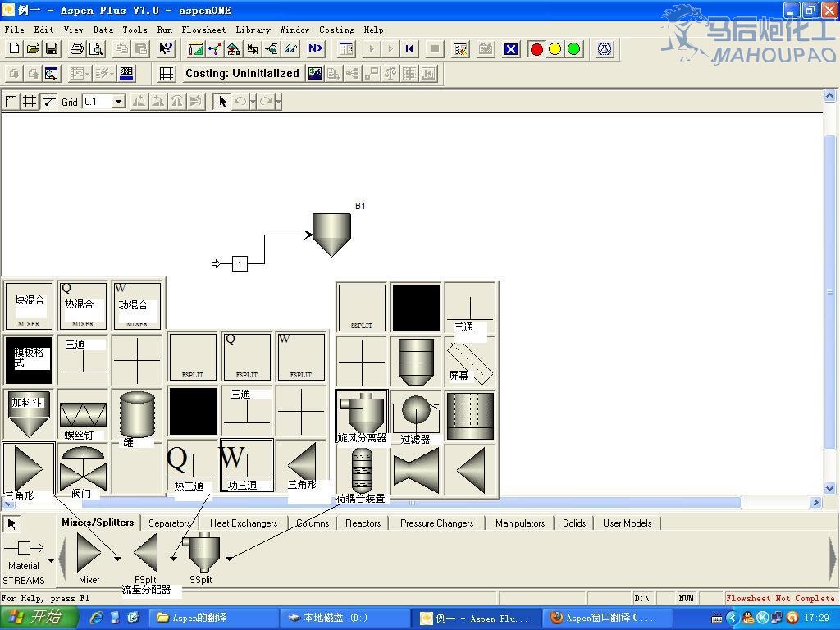840x630 pixels.
Task: Select block B1 on the flowsheet
Action: coord(331,235)
